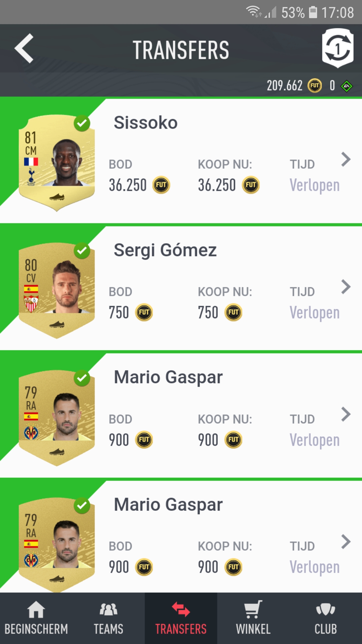Tap the FUT coins balance icon
Screen dimensions: 362x644
point(315,86)
